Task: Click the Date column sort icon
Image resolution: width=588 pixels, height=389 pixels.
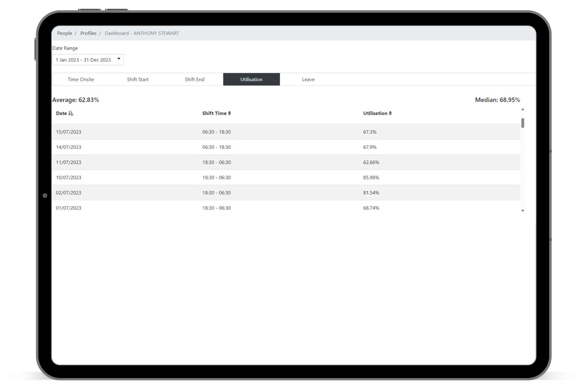Action: click(x=71, y=113)
